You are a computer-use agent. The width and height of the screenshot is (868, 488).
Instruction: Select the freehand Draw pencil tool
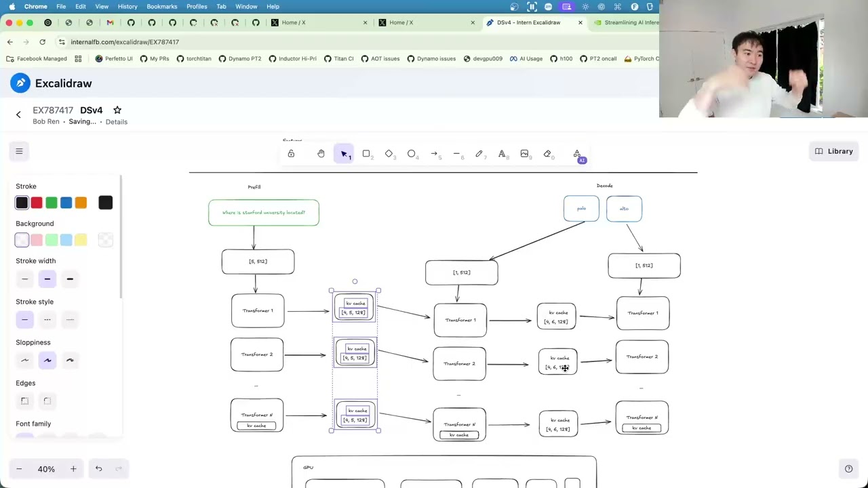[x=479, y=154]
